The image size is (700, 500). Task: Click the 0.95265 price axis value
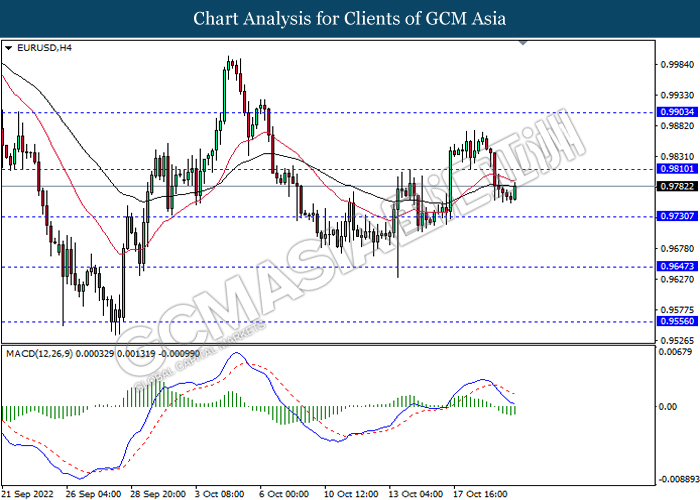point(677,341)
